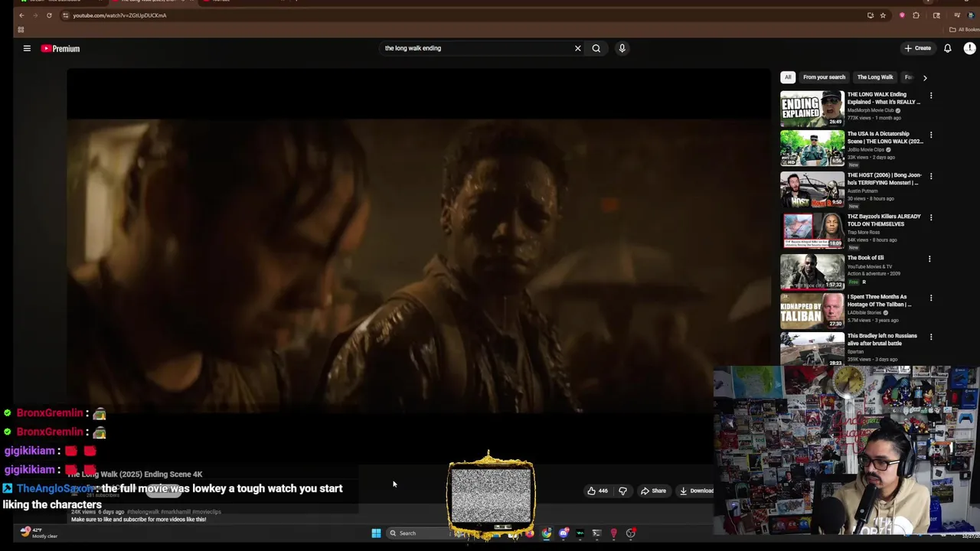Image resolution: width=980 pixels, height=551 pixels.
Task: Show more filter chips with the arrow
Action: pos(924,77)
